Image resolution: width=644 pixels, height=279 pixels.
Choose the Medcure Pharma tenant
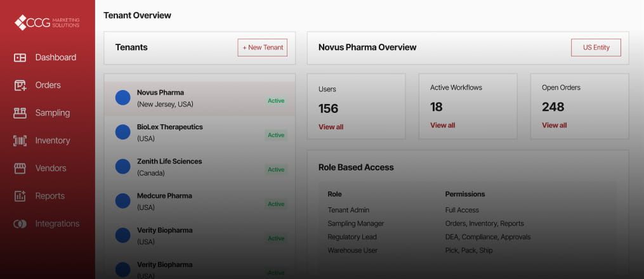click(x=200, y=202)
